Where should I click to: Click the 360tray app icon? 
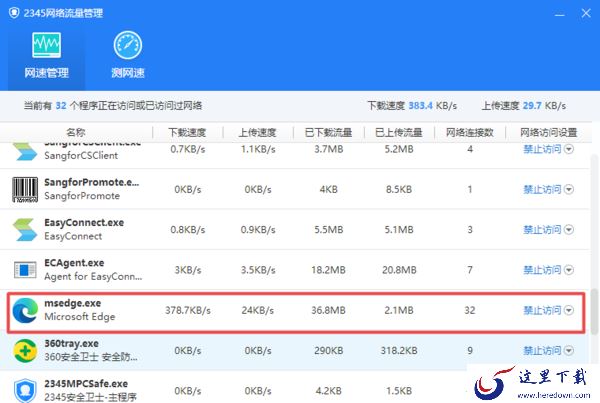click(25, 351)
